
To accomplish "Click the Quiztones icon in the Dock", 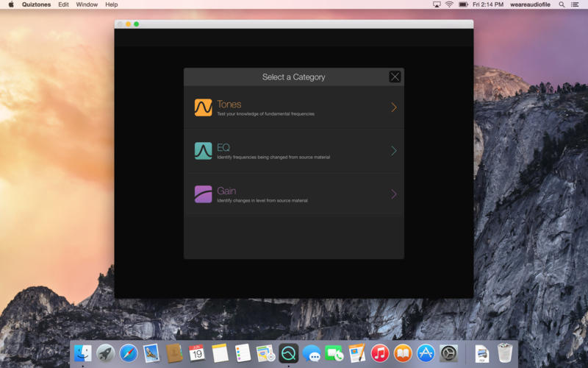I will coord(288,353).
